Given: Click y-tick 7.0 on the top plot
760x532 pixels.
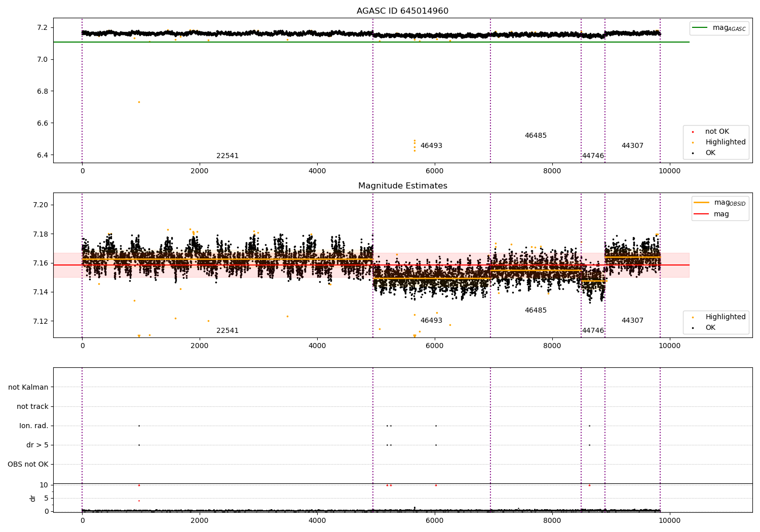Looking at the screenshot, I should 43,60.
